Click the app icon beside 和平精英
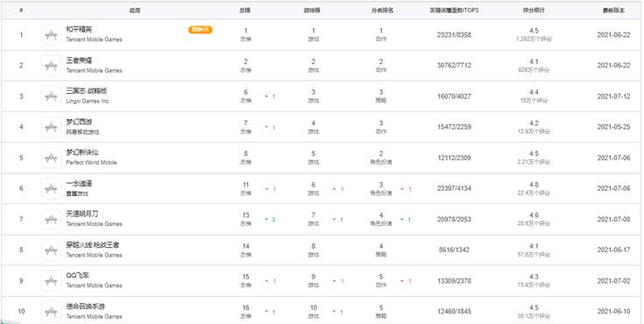The image size is (644, 324). [x=51, y=35]
